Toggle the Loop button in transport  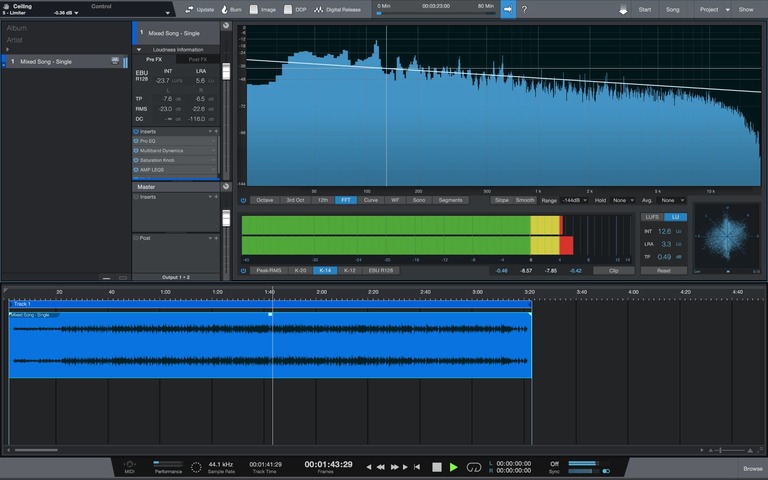click(474, 467)
